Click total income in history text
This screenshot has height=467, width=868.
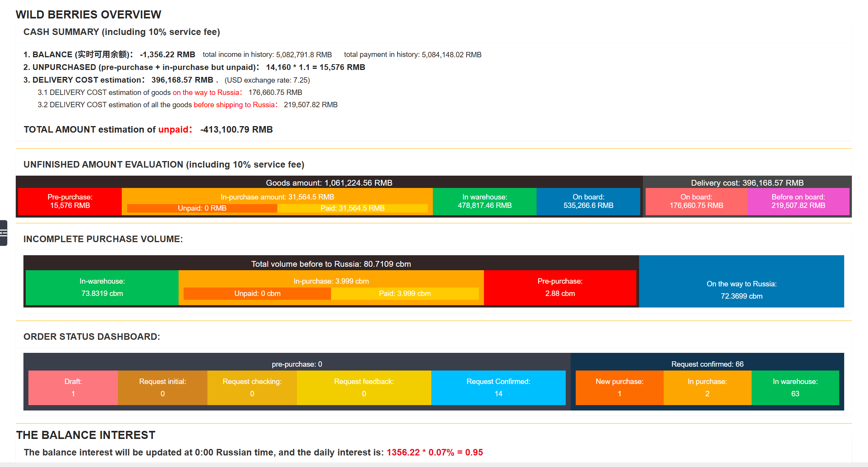tap(267, 55)
